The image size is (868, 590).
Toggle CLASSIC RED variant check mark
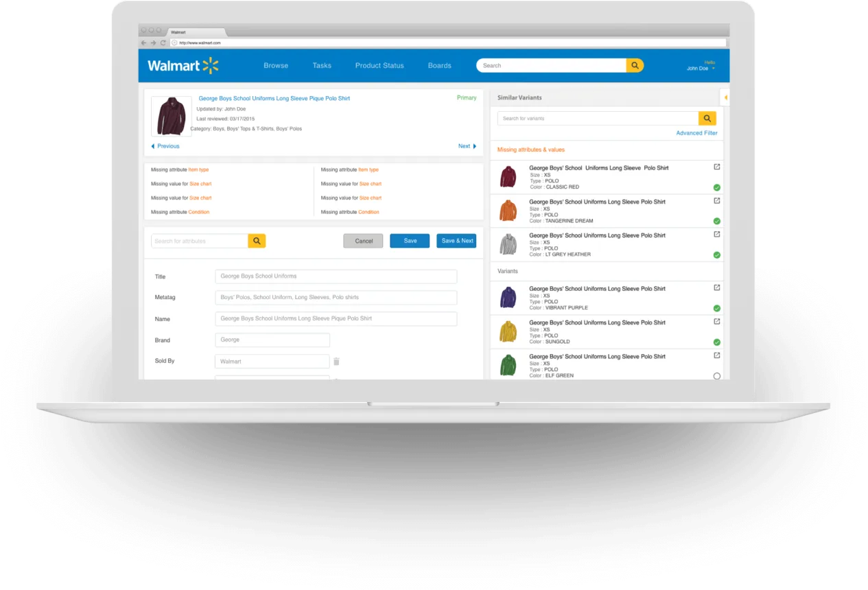pyautogui.click(x=717, y=187)
